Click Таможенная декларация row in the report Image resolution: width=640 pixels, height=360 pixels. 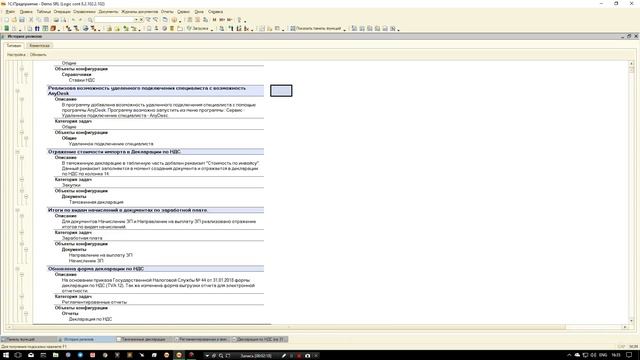point(96,202)
